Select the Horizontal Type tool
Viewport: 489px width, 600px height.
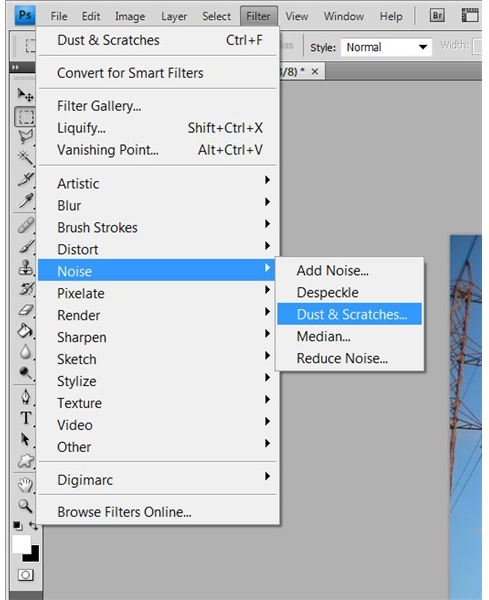(x=25, y=418)
